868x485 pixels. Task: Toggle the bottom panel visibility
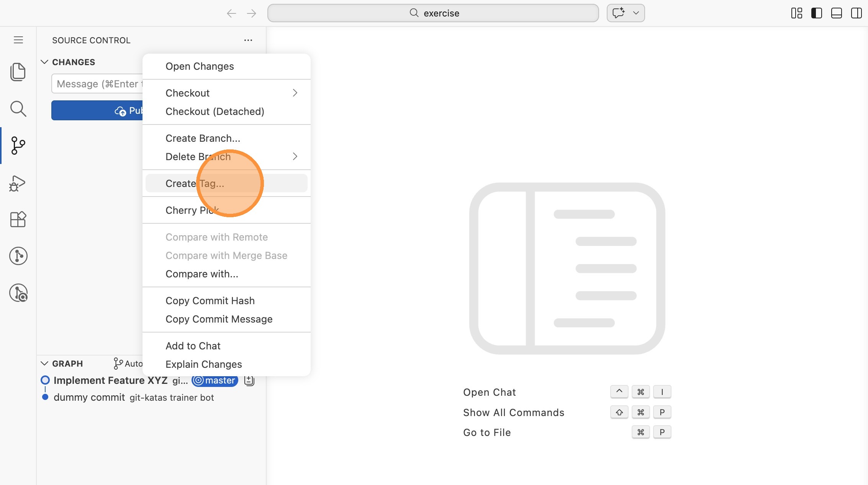(836, 13)
